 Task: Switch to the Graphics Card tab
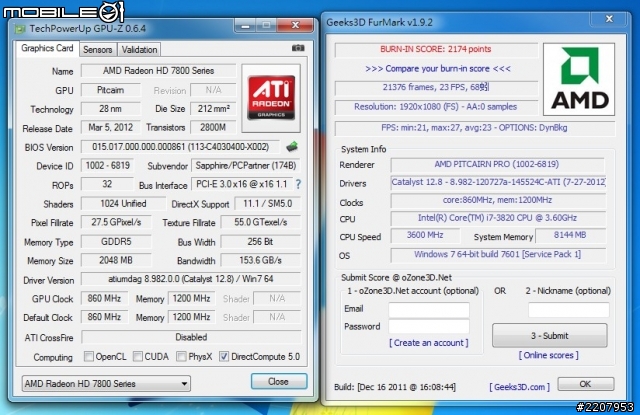(x=47, y=48)
